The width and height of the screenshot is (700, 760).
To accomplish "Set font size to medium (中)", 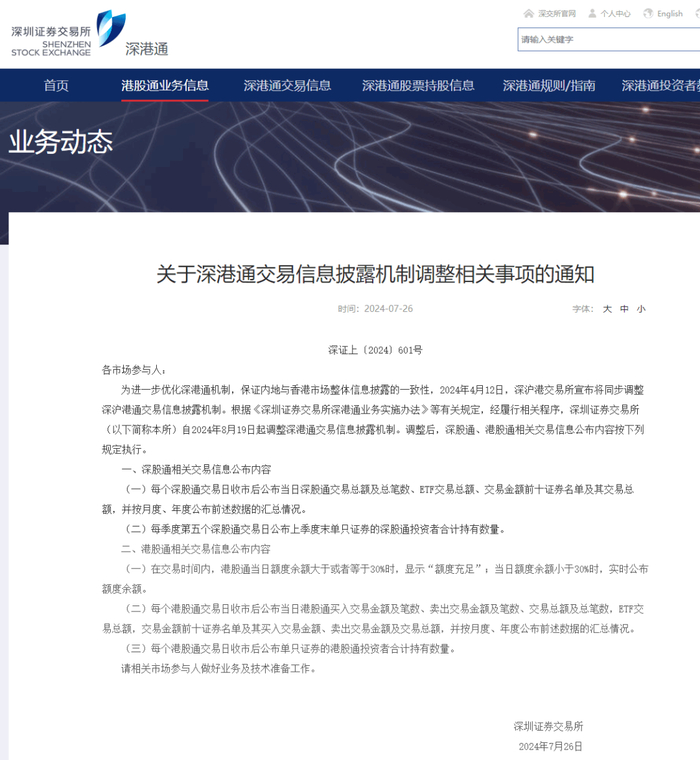I will tap(624, 309).
